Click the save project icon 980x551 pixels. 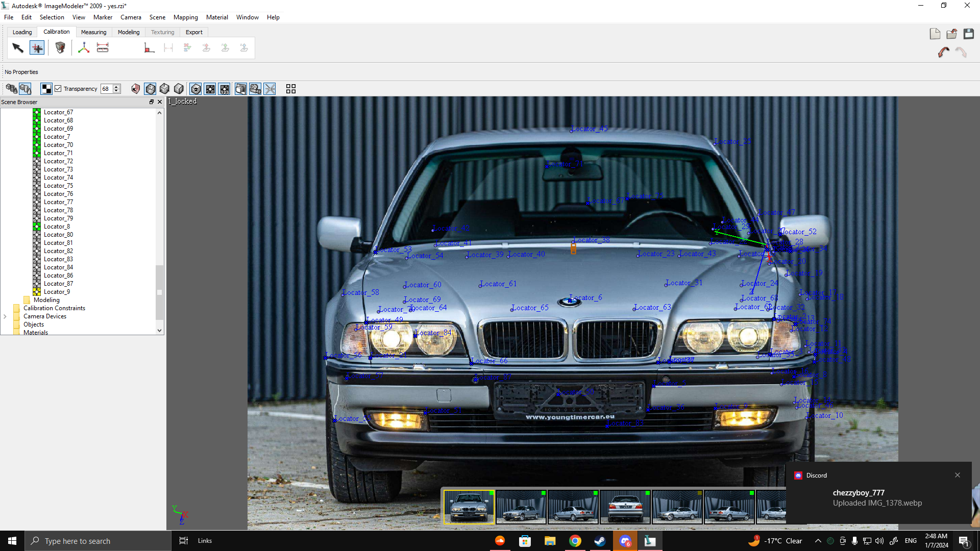click(x=968, y=34)
